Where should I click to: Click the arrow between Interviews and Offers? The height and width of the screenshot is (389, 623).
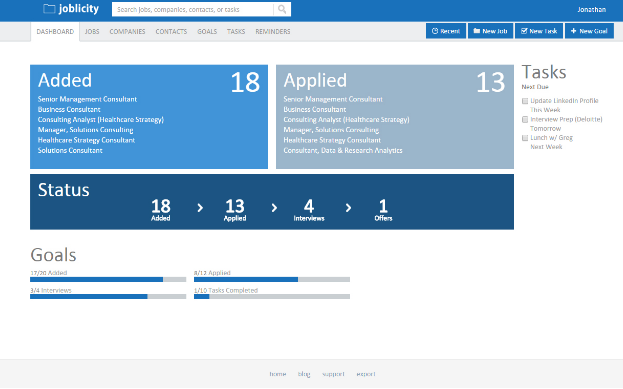(348, 207)
